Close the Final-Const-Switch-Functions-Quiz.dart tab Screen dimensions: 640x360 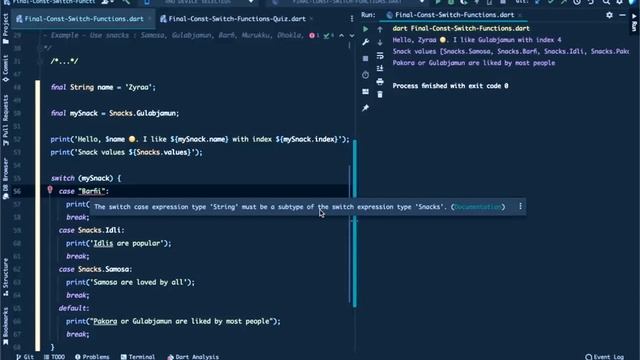coord(311,19)
